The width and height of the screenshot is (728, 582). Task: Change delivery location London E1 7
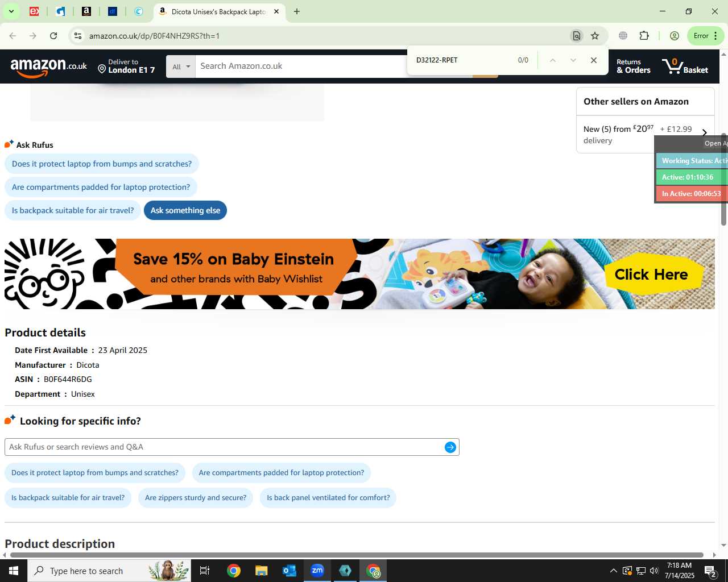click(x=126, y=66)
